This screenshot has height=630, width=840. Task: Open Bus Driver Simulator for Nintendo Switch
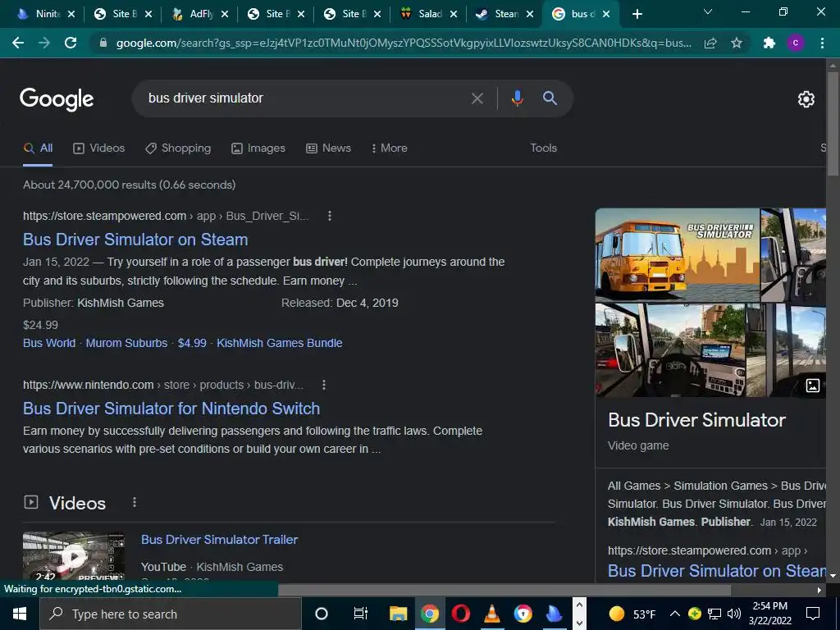coord(171,409)
